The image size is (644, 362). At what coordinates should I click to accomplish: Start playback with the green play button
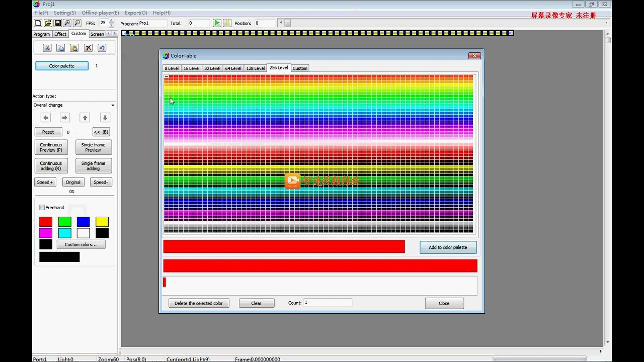point(216,23)
